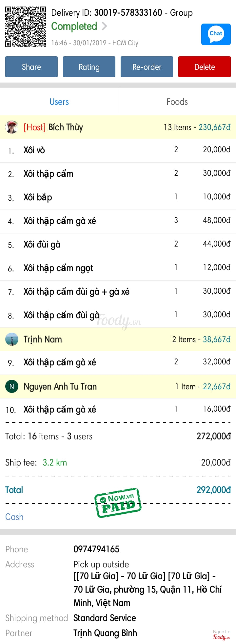Switch to the Foods tab
This screenshot has height=644, width=236.
(x=177, y=102)
